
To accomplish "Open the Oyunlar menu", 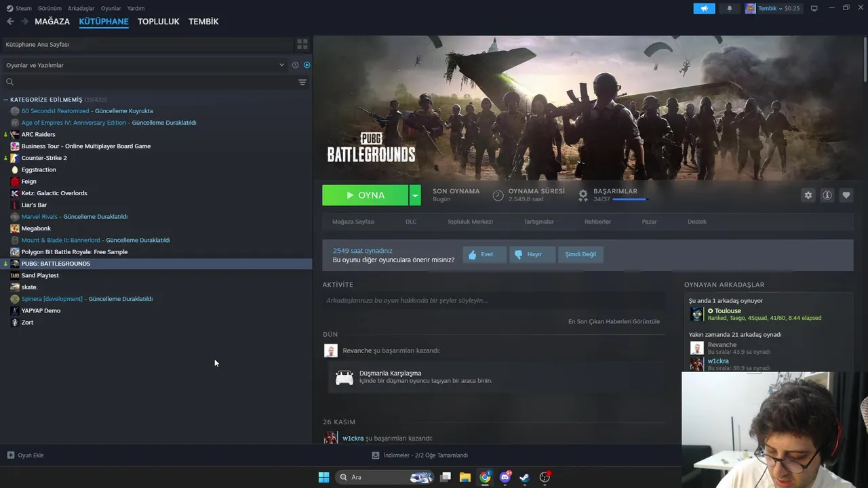I will (111, 8).
